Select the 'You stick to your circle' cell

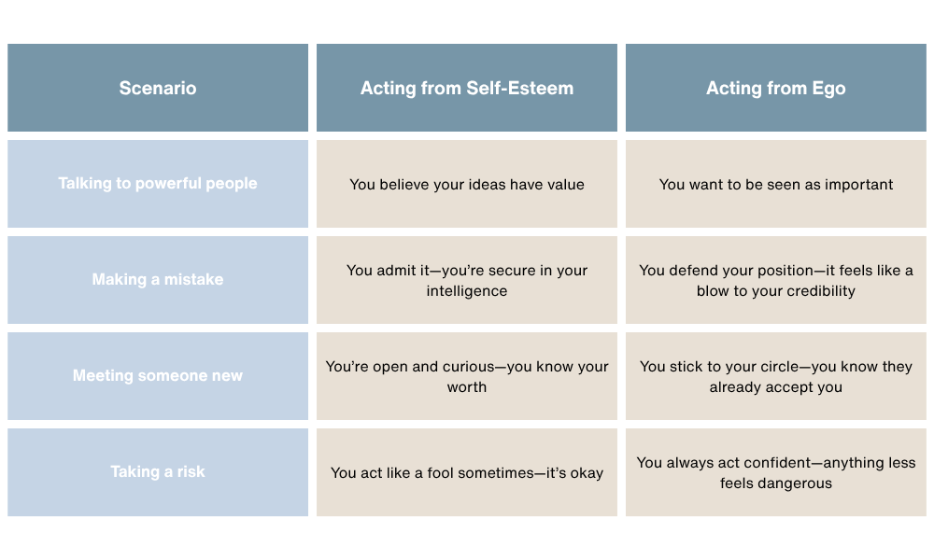[775, 376]
